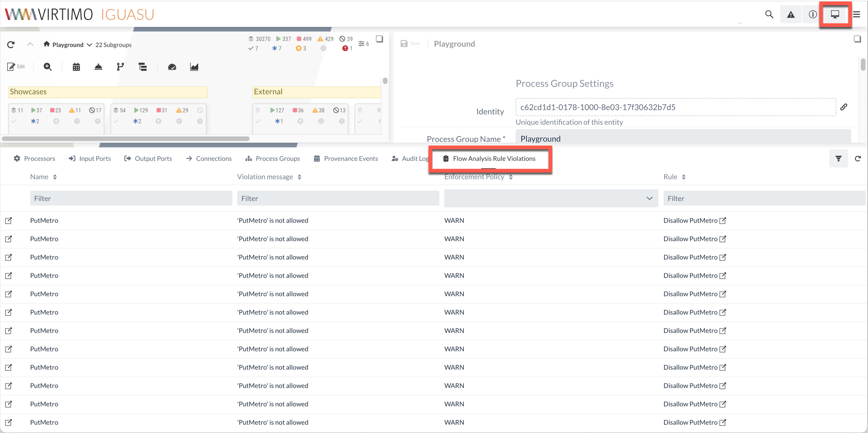Switch to the Output Ports tab
Screen dimensions: 868x433
[x=148, y=159]
